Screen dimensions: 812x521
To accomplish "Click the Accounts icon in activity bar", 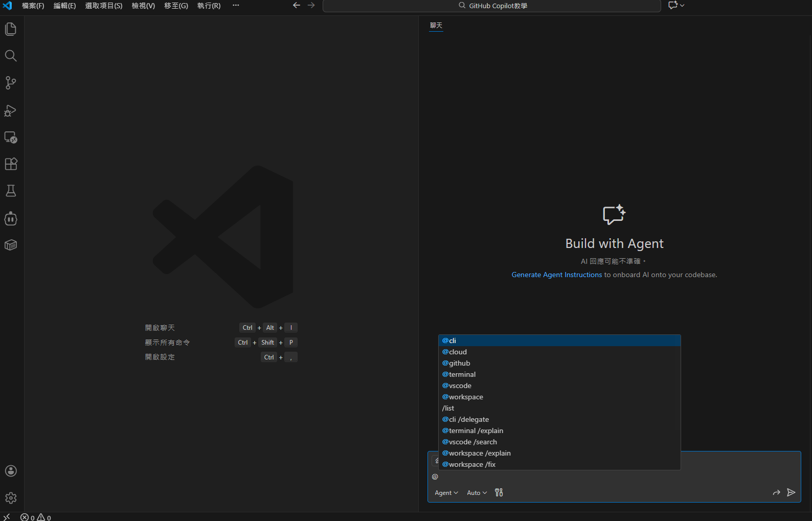I will point(11,471).
